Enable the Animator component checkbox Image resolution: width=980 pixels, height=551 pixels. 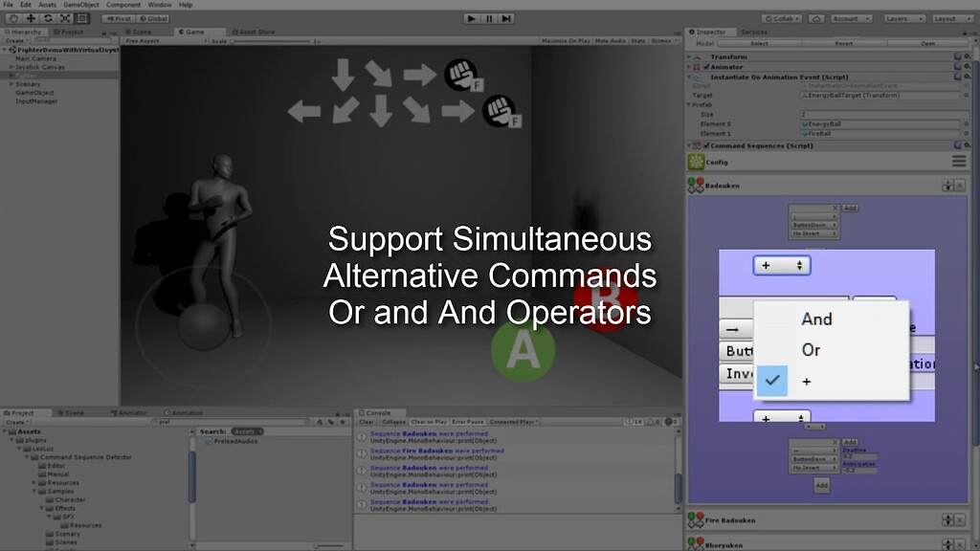pyautogui.click(x=705, y=66)
